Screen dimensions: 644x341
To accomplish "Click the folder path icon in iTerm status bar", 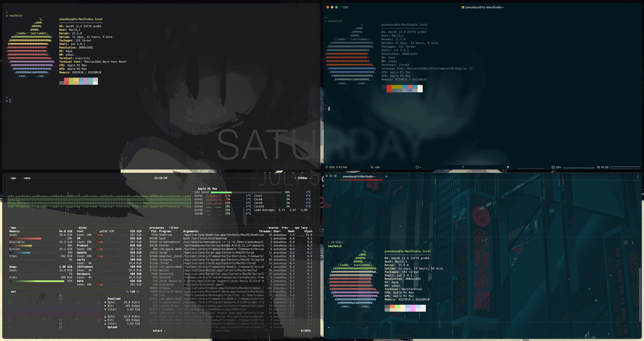I will (x=417, y=167).
